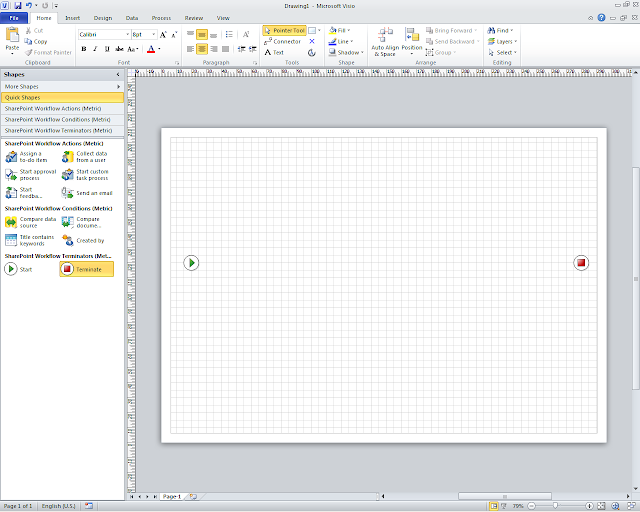Select the Pointer Tool
Viewport: 640px width, 512px height.
[284, 30]
